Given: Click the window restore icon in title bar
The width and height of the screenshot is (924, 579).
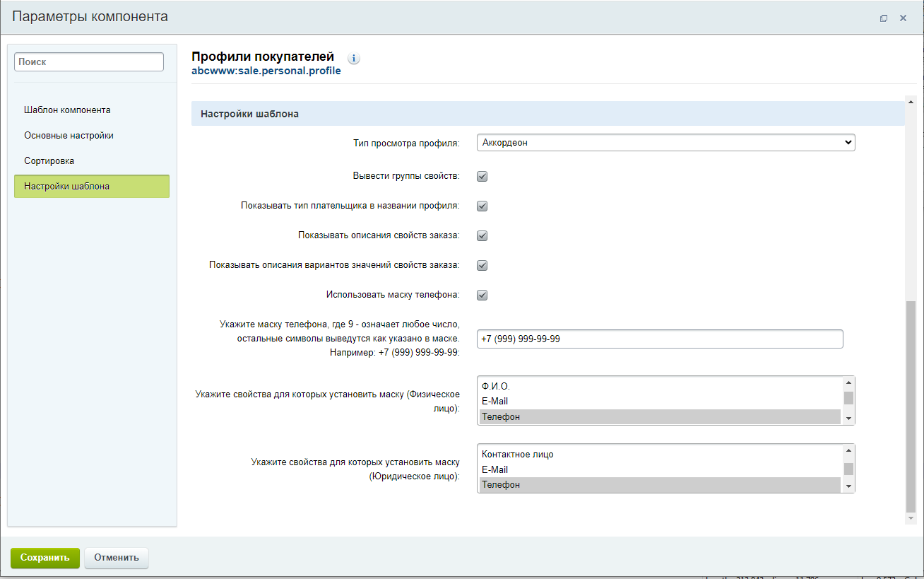Looking at the screenshot, I should tap(883, 18).
